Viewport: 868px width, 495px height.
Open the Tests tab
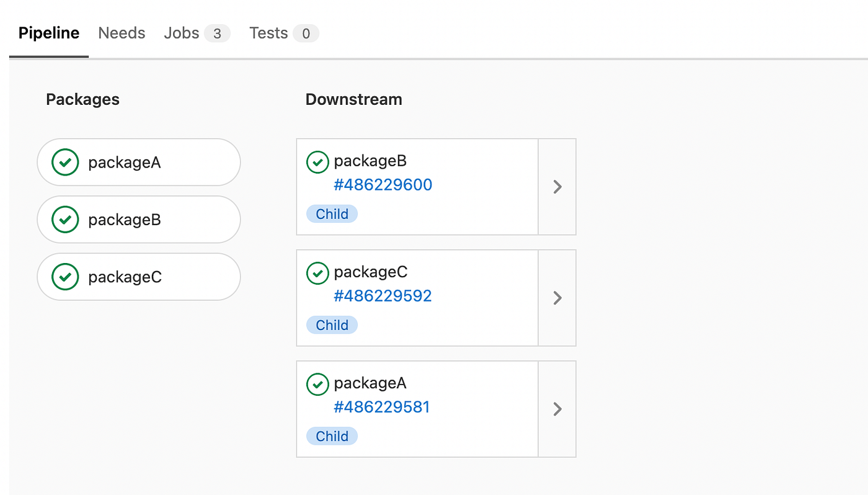284,33
